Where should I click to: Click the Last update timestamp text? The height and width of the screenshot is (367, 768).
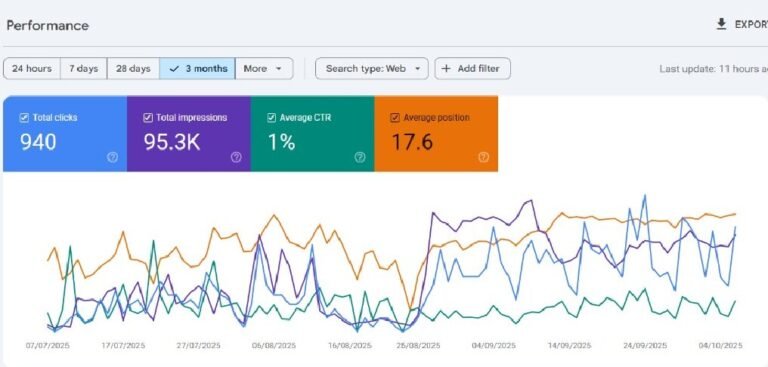(x=713, y=69)
